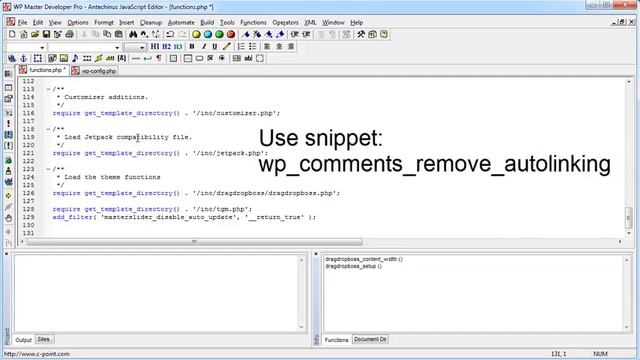640x360 pixels.
Task: Switch to the Sites tab
Action: pyautogui.click(x=43, y=339)
